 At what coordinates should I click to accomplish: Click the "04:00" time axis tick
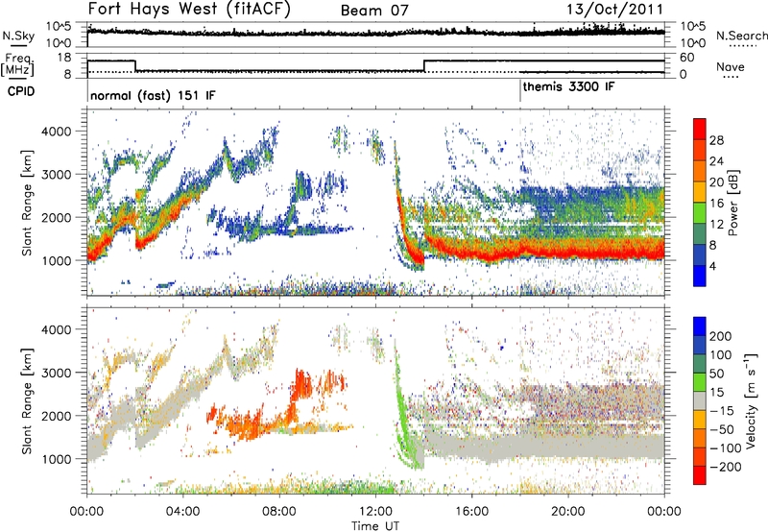click(183, 512)
